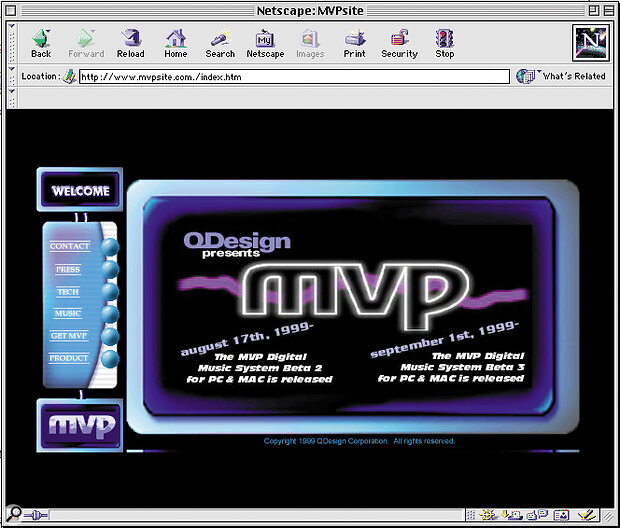
Task: Open the CONTACT page link
Action: [x=70, y=246]
